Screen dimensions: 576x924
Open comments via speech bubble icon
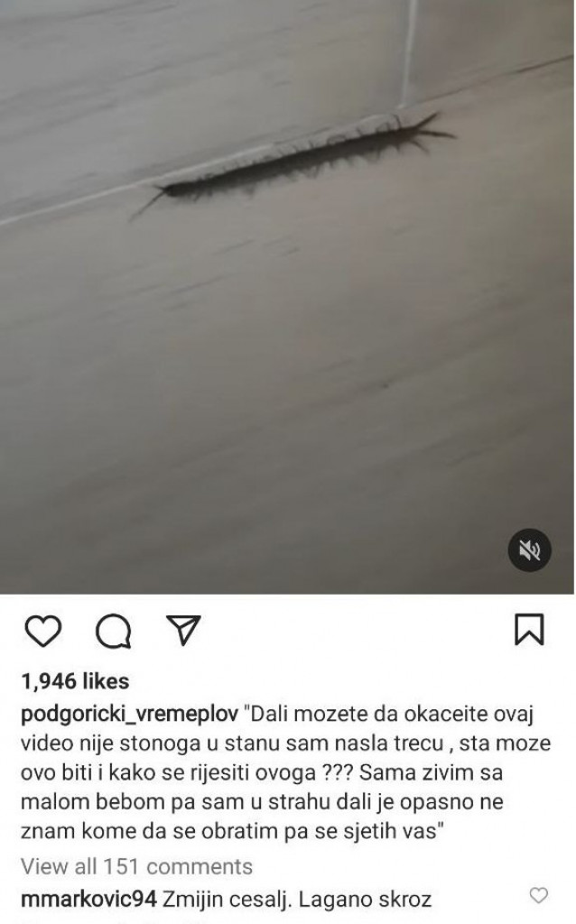coord(113,631)
